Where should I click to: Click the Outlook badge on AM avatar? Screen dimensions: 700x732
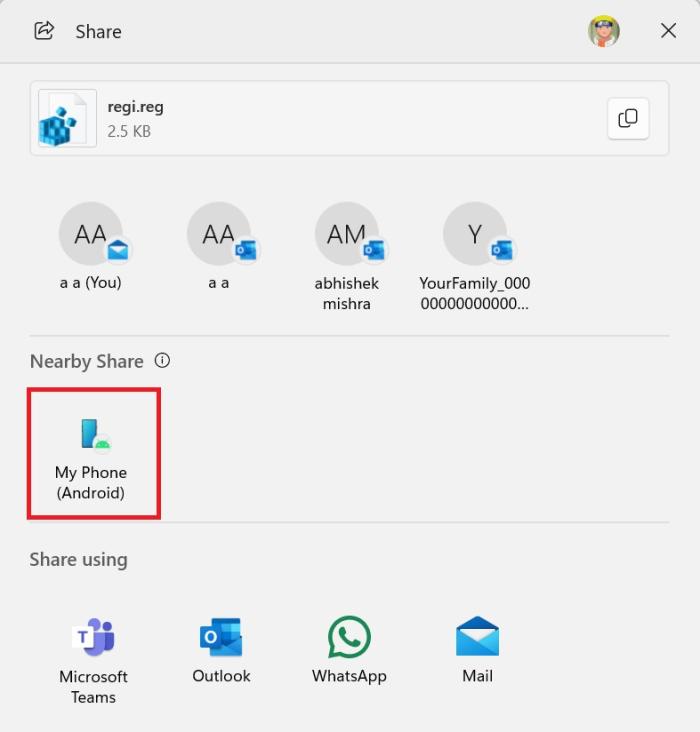(374, 249)
